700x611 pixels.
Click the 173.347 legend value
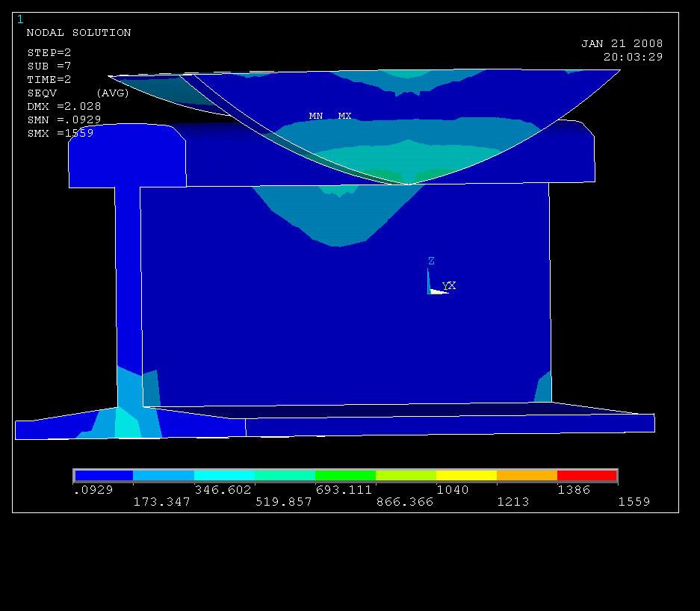161,502
